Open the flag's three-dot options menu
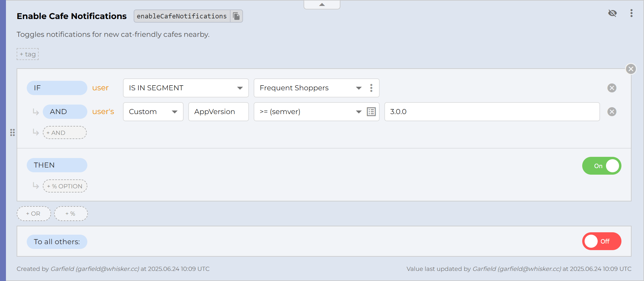Viewport: 644px width, 281px height. (x=631, y=13)
